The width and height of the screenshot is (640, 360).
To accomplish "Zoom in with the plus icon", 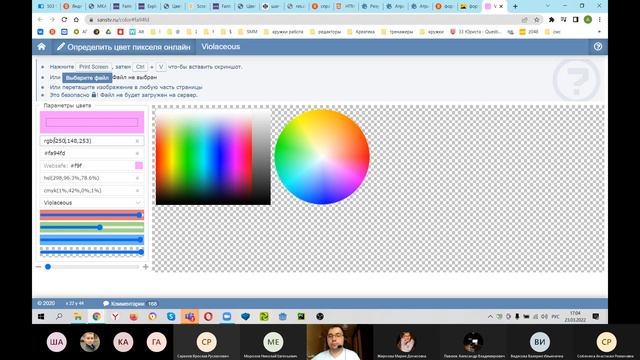I will pyautogui.click(x=145, y=267).
